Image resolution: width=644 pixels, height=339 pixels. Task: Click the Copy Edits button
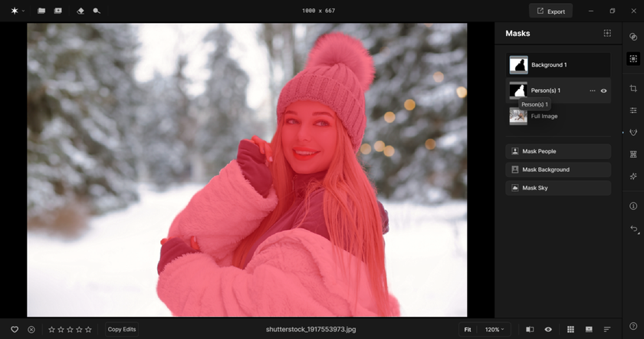pos(122,329)
